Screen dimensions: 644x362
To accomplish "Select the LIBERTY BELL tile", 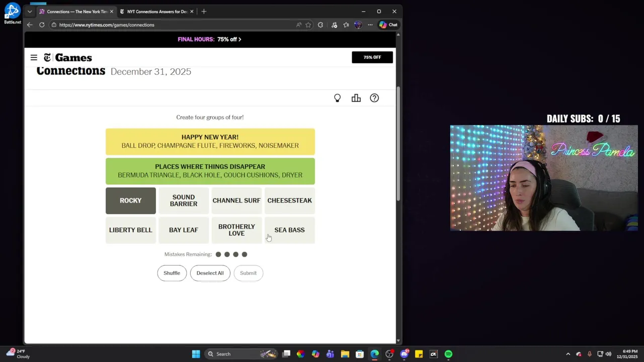I will pyautogui.click(x=131, y=230).
